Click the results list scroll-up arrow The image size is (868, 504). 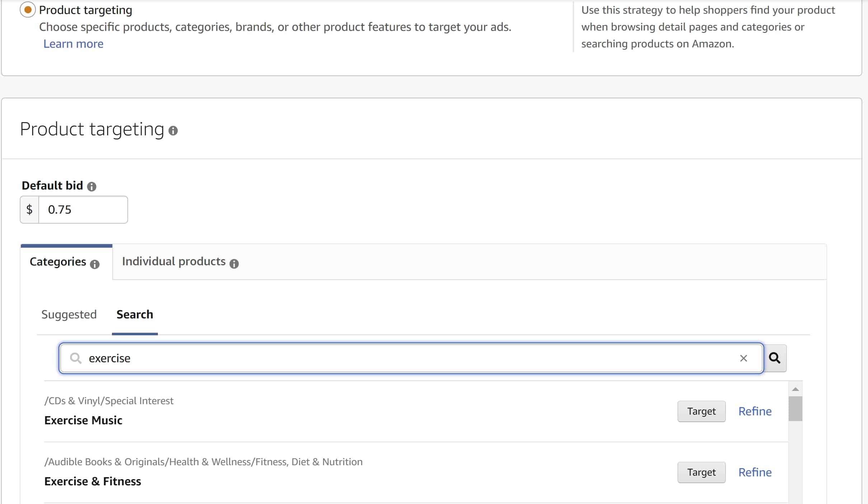[x=795, y=389]
